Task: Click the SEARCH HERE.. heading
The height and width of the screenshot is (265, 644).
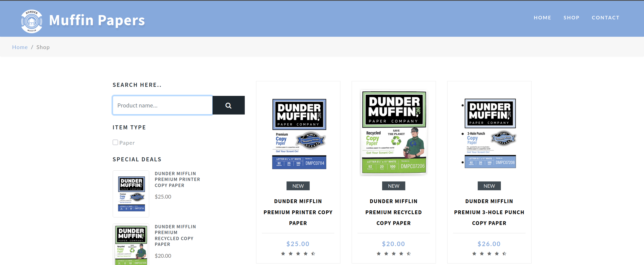Action: (x=137, y=85)
